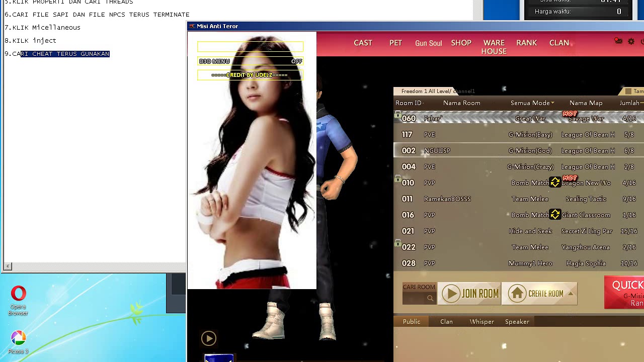Click Mummy1 Hero mode text
This screenshot has height=362, width=644.
530,263
